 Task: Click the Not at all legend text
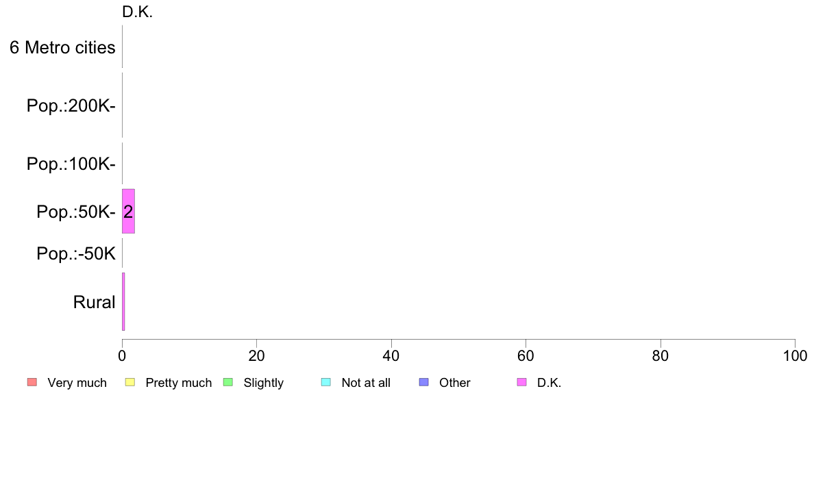(x=366, y=383)
